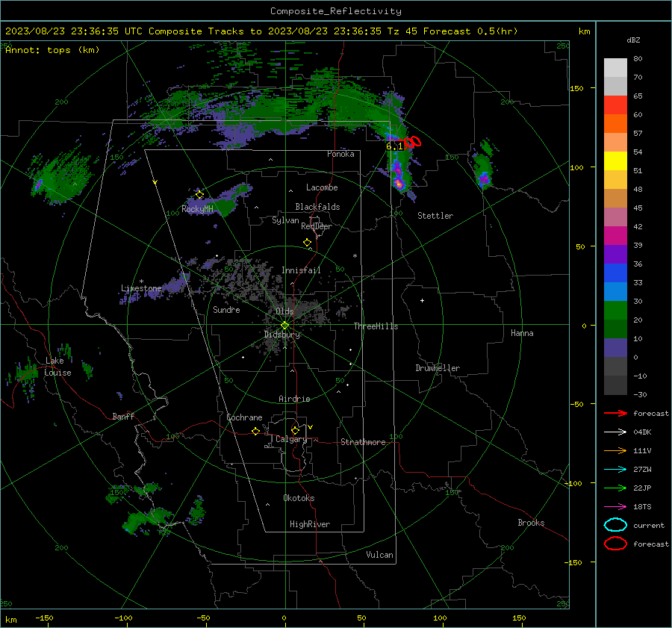
Task: Click the Brooks label
Action: tap(531, 523)
